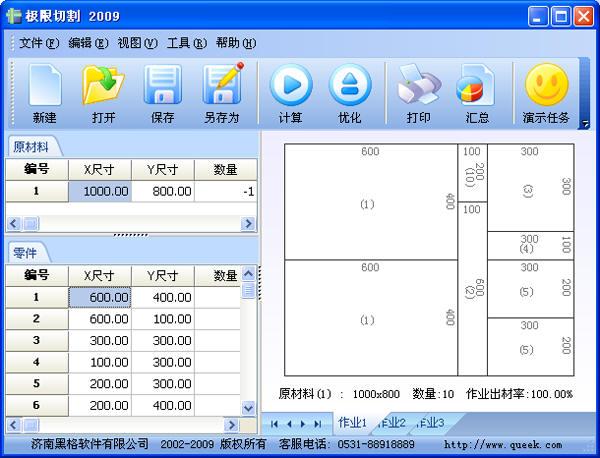Image resolution: width=600 pixels, height=458 pixels.
Task: Choose 另存为 save-as icon
Action: tap(223, 83)
